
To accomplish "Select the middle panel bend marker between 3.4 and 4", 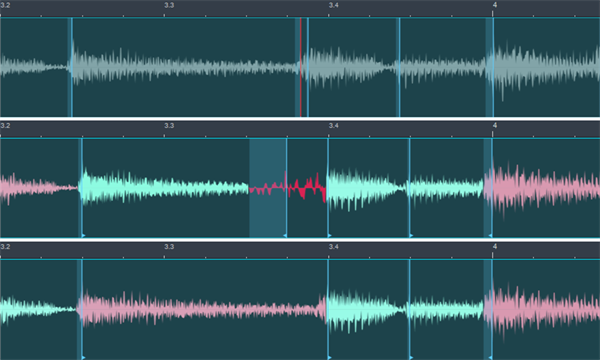I will (409, 188).
